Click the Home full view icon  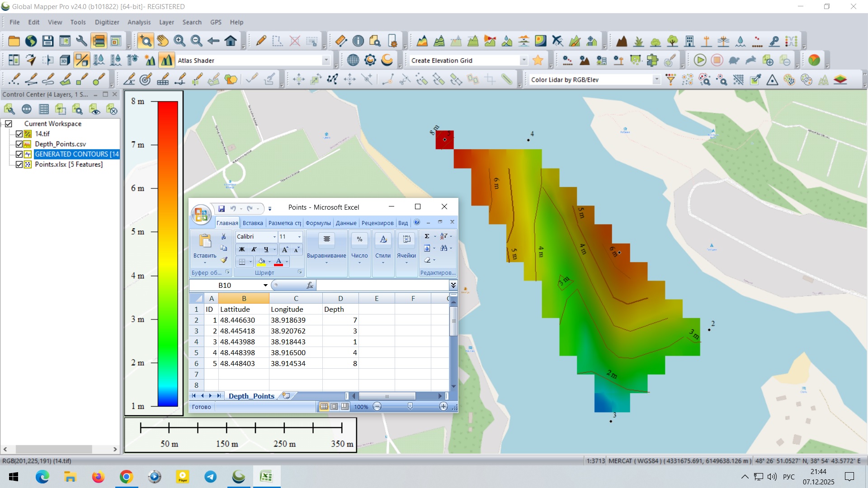click(231, 41)
